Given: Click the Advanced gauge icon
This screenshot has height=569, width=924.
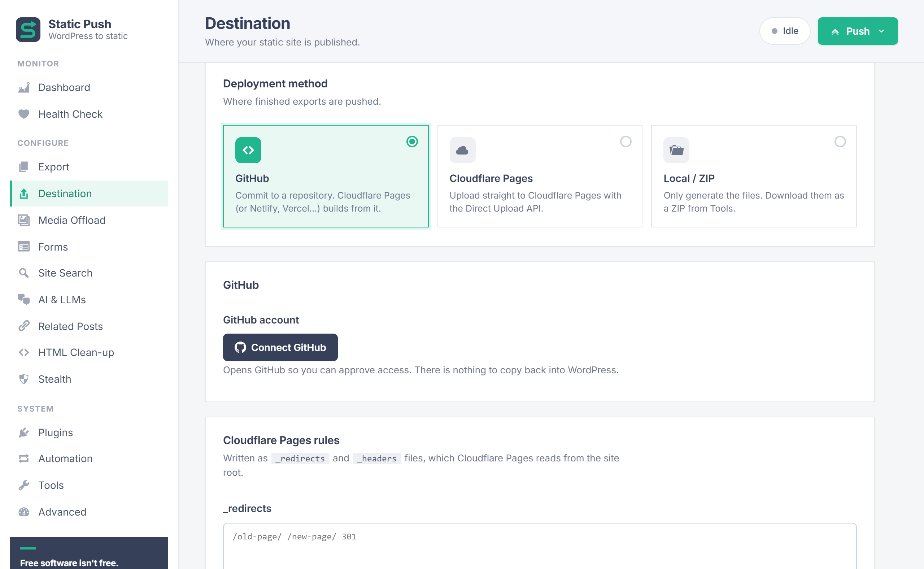Looking at the screenshot, I should [24, 512].
